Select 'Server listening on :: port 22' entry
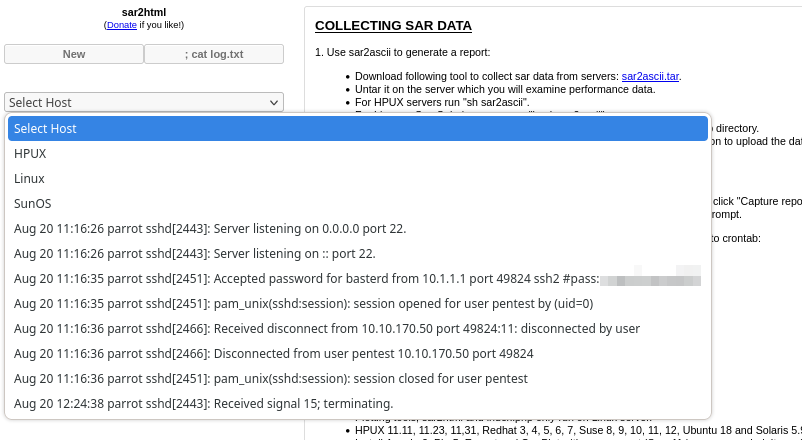Screen dimensions: 802x440 click(x=358, y=254)
